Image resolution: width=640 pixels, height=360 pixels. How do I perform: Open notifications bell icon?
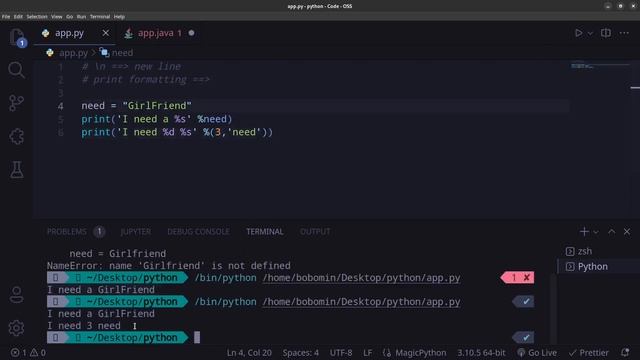point(625,352)
